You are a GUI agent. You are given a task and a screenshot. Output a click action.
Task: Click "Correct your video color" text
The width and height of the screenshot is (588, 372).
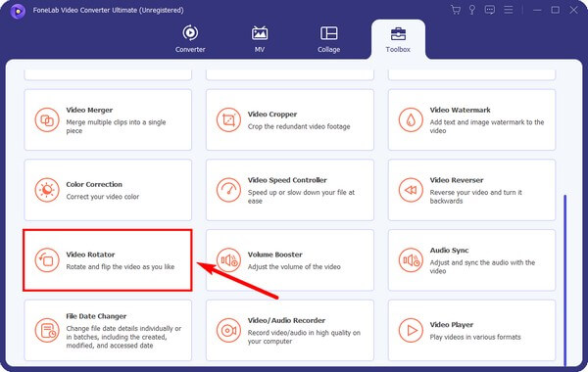click(102, 197)
